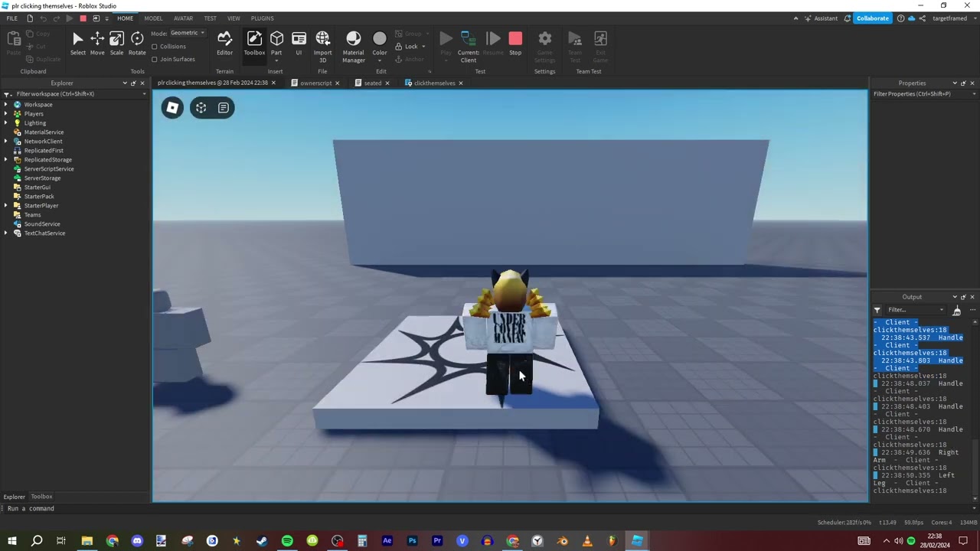Click the Roblox menu icon in viewport
Screen dimensions: 980x551
(172, 108)
